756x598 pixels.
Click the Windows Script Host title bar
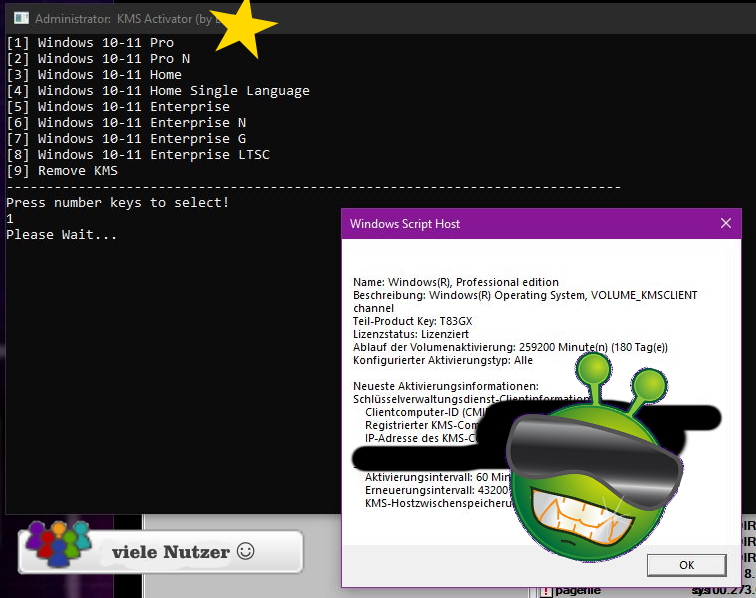pyautogui.click(x=520, y=224)
